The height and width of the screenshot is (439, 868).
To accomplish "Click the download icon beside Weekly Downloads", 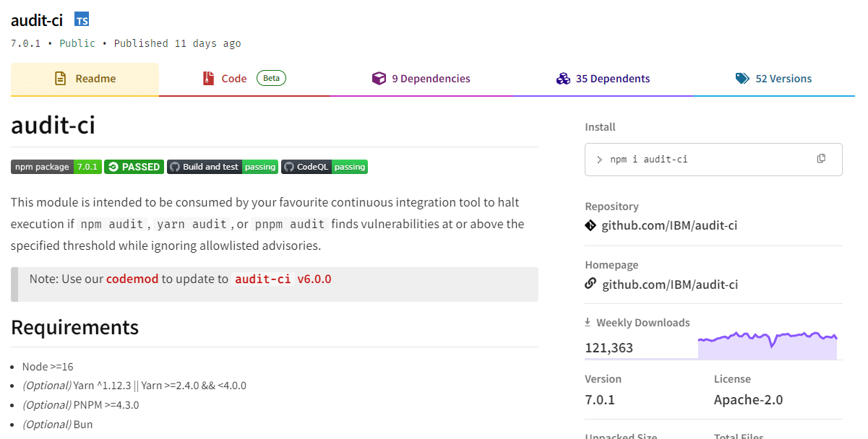I will tap(588, 322).
